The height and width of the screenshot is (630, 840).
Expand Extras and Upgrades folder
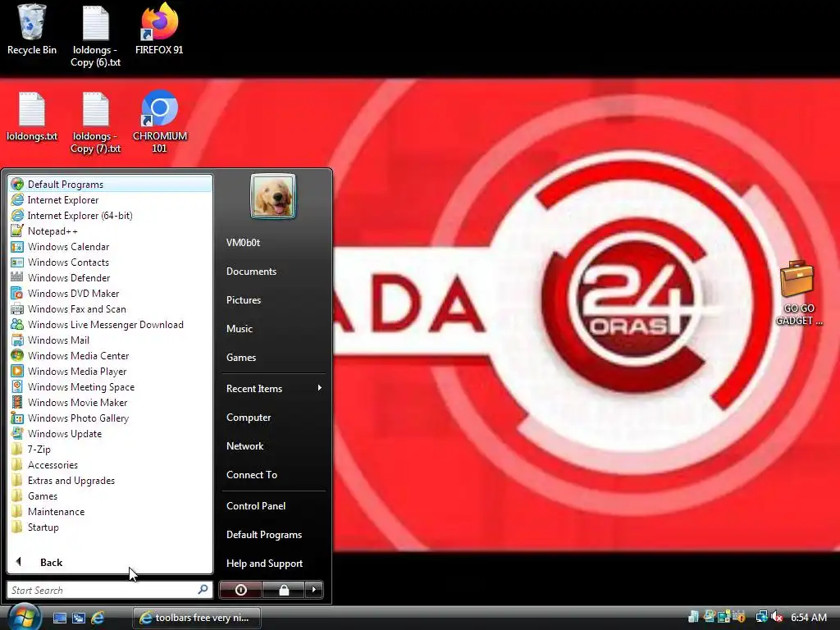coord(110,480)
